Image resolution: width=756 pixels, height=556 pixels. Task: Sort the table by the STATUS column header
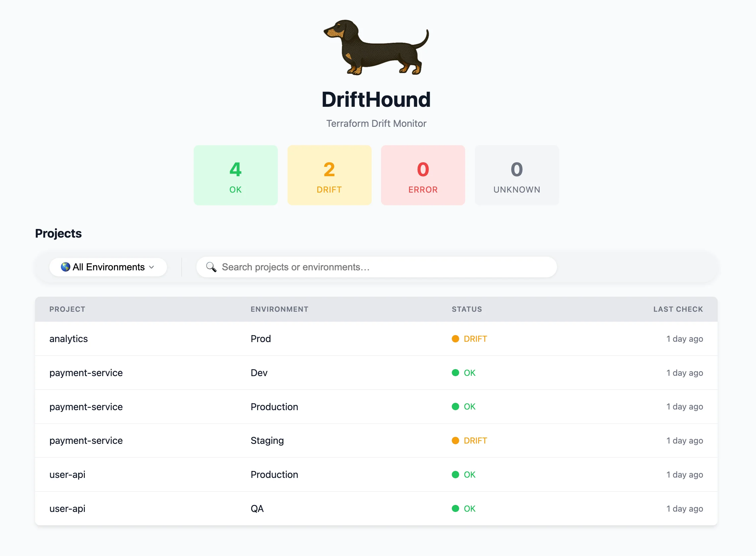coord(467,309)
